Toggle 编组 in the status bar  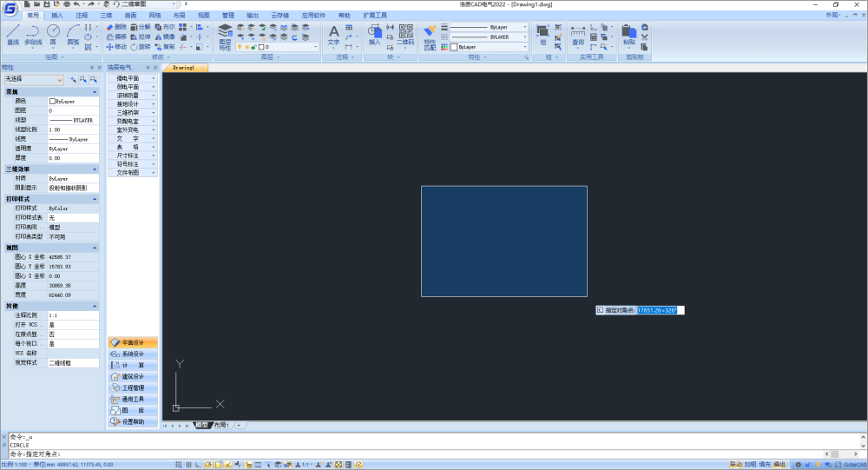click(x=779, y=465)
